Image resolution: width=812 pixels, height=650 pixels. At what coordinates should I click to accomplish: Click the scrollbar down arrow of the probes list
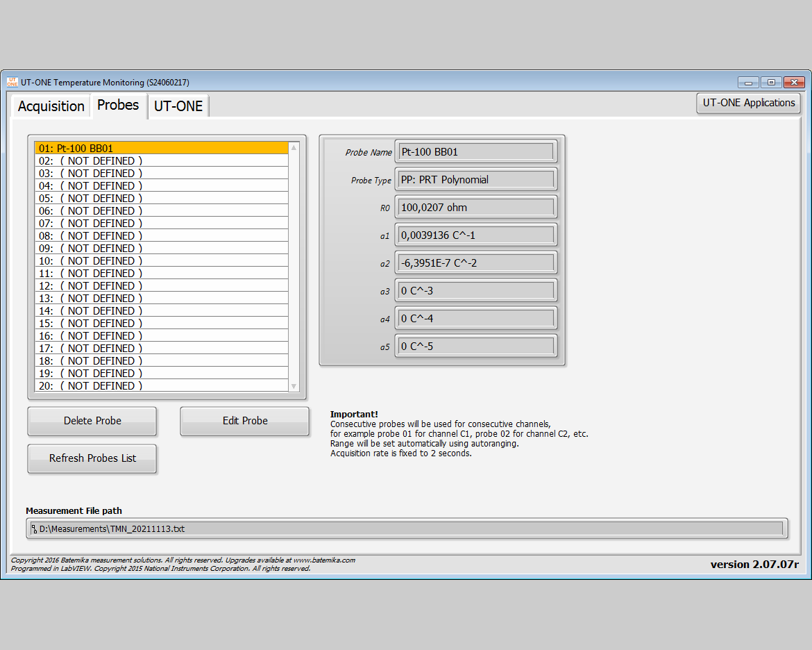[x=294, y=387]
